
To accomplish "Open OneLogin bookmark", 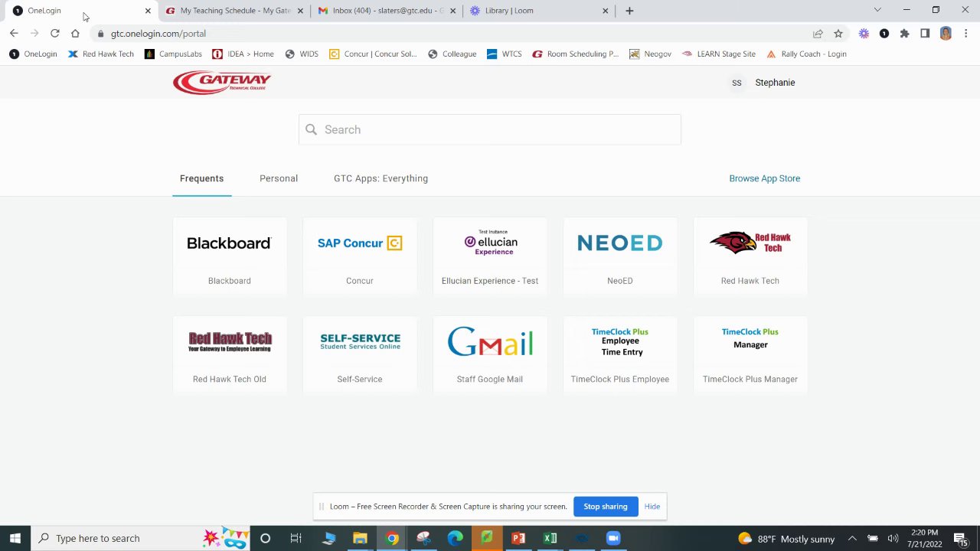I will tap(33, 54).
